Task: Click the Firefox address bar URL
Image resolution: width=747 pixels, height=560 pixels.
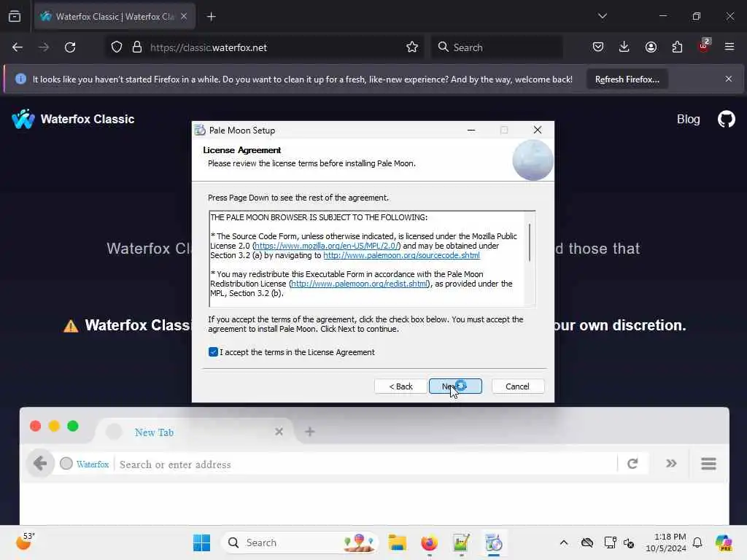Action: pyautogui.click(x=208, y=47)
